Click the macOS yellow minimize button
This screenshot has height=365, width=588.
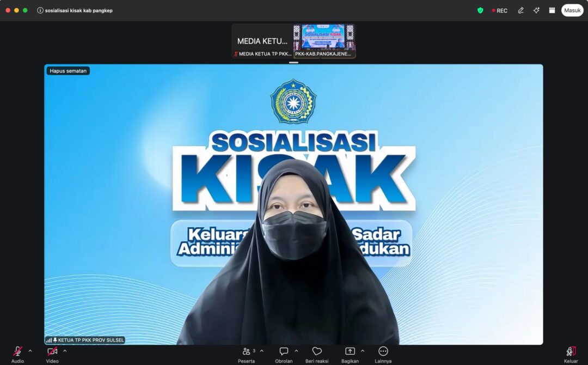pos(16,10)
